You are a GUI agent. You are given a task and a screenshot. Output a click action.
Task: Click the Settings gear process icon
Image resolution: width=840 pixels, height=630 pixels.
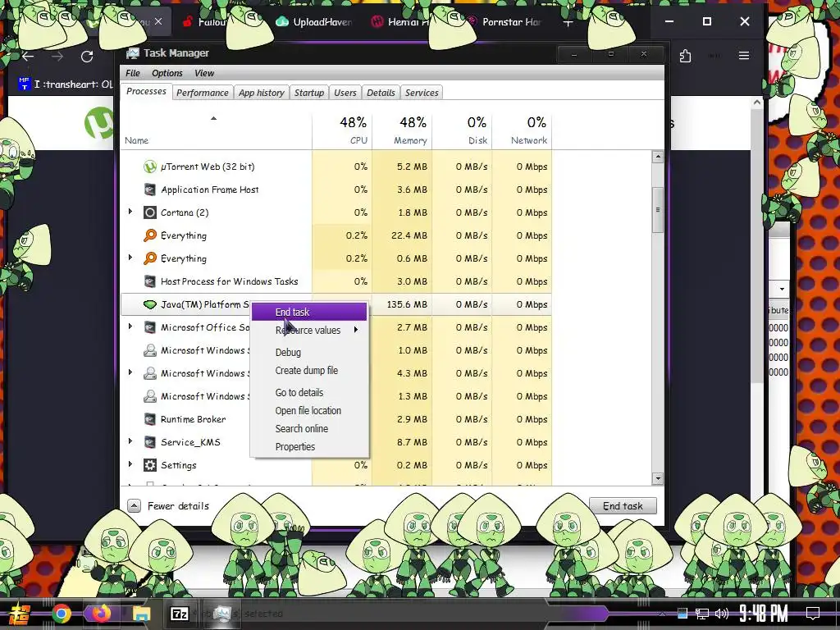point(150,465)
